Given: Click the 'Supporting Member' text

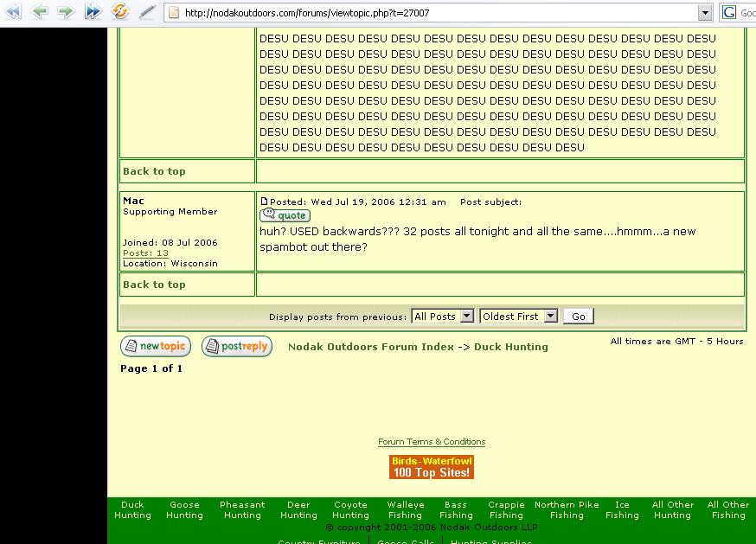Looking at the screenshot, I should pos(170,212).
